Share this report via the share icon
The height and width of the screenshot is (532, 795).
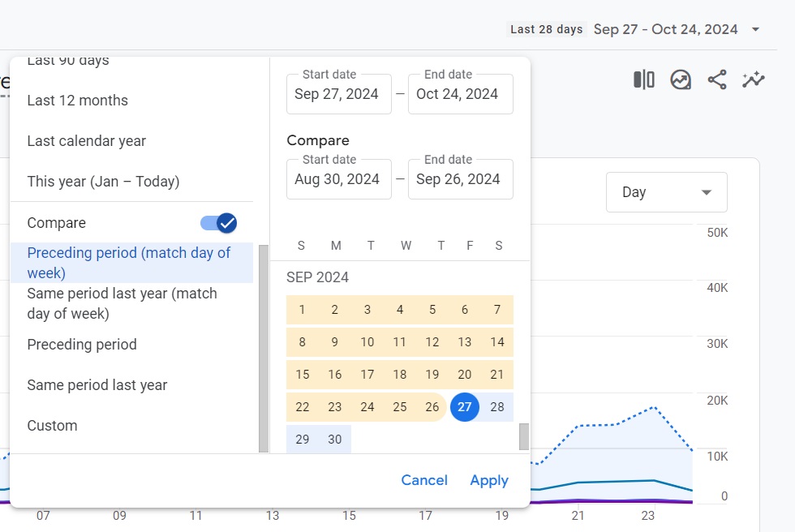718,79
